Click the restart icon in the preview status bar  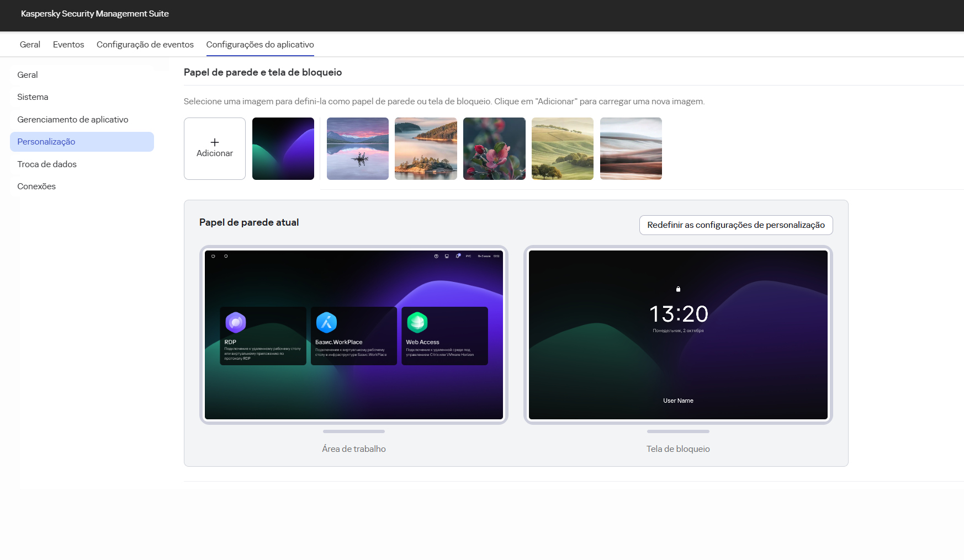coord(226,255)
